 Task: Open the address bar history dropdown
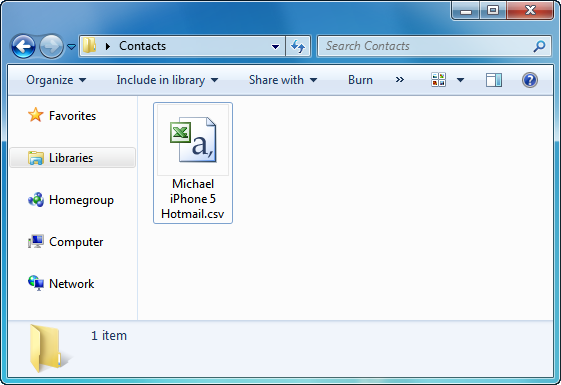275,47
